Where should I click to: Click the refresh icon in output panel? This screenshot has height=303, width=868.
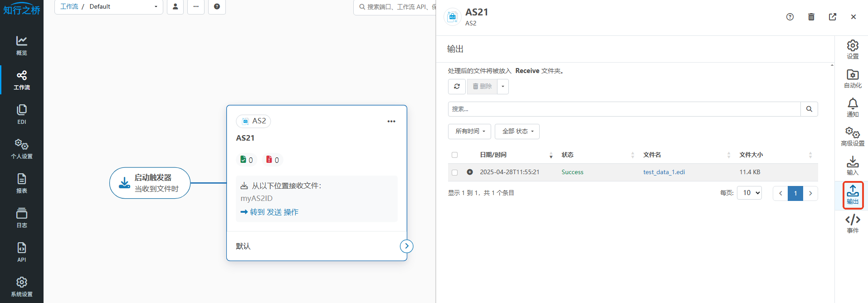point(457,86)
